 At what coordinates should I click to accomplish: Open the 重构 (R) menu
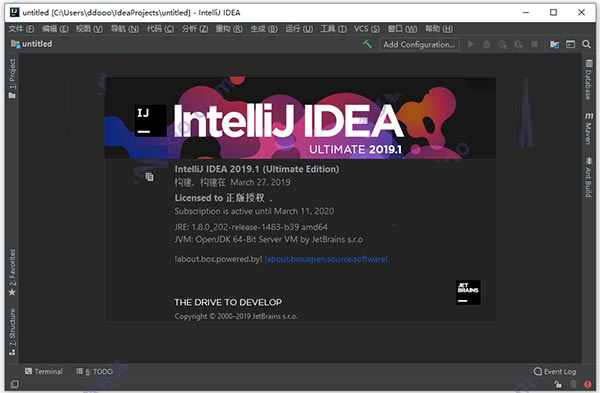click(229, 29)
